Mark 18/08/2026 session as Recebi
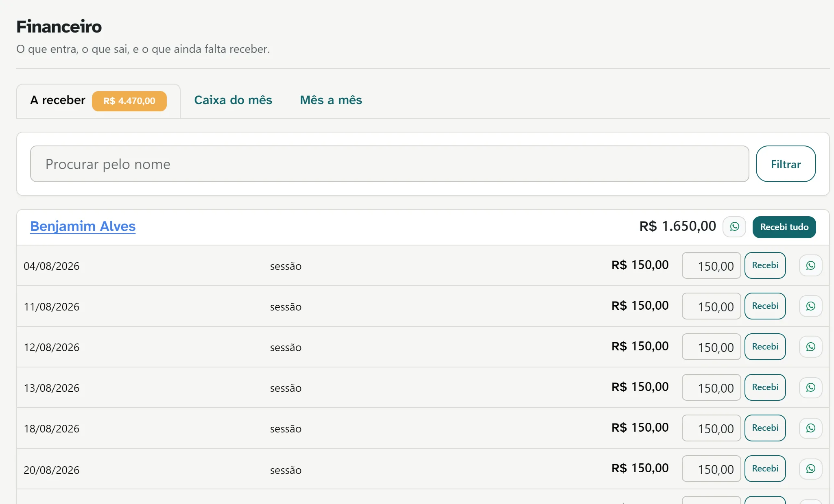Image resolution: width=834 pixels, height=504 pixels. 765,428
